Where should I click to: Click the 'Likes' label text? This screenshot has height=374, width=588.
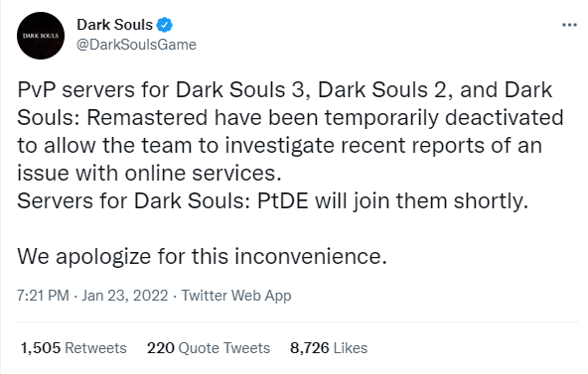[x=351, y=348]
